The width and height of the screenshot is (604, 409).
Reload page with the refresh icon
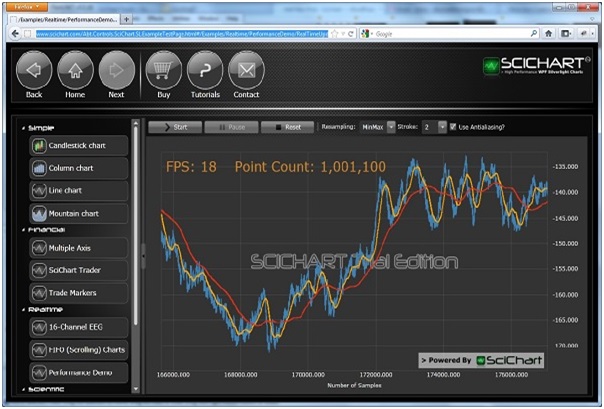351,34
